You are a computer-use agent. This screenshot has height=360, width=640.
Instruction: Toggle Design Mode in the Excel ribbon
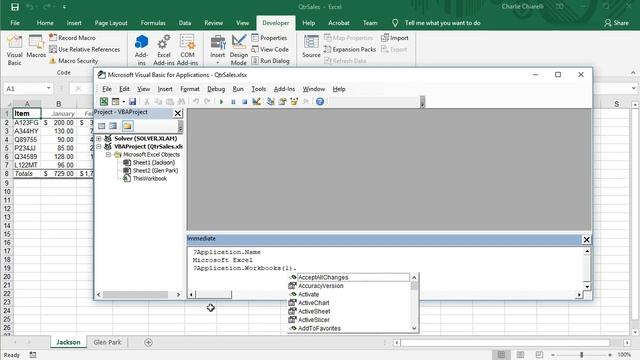tap(239, 50)
